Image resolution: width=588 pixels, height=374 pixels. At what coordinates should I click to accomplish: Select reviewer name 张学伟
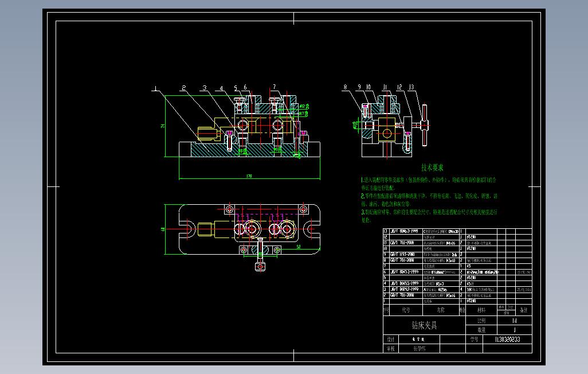[420, 349]
